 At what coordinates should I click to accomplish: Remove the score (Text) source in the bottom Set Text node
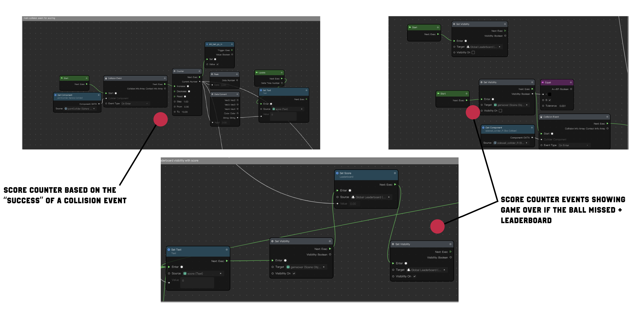[x=221, y=273]
